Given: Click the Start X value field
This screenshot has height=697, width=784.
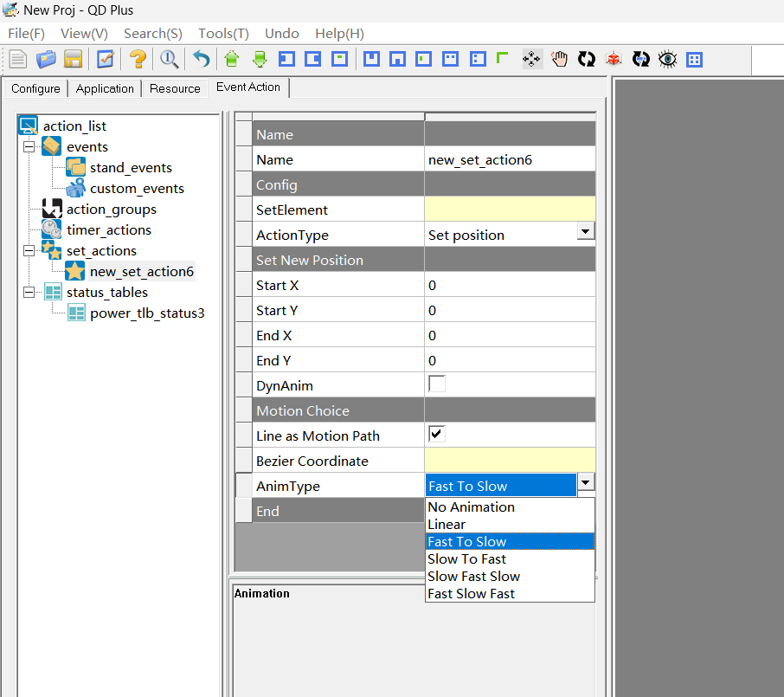Looking at the screenshot, I should pyautogui.click(x=510, y=285).
